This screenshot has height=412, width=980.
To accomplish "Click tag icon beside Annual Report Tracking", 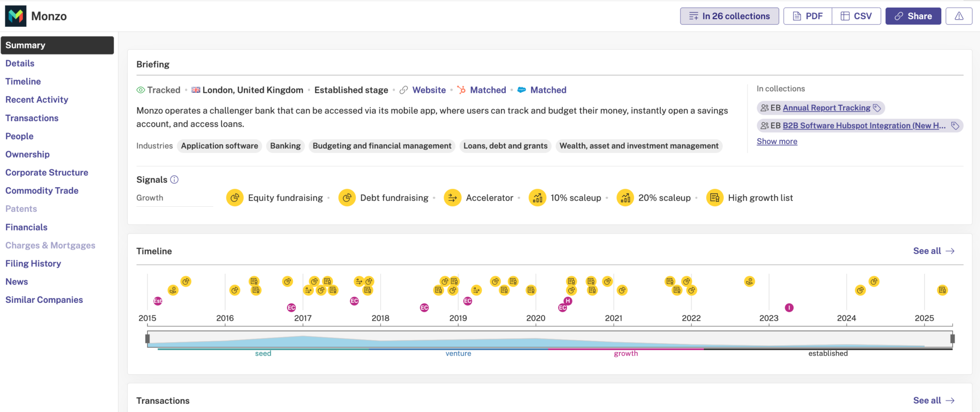I will click(877, 108).
